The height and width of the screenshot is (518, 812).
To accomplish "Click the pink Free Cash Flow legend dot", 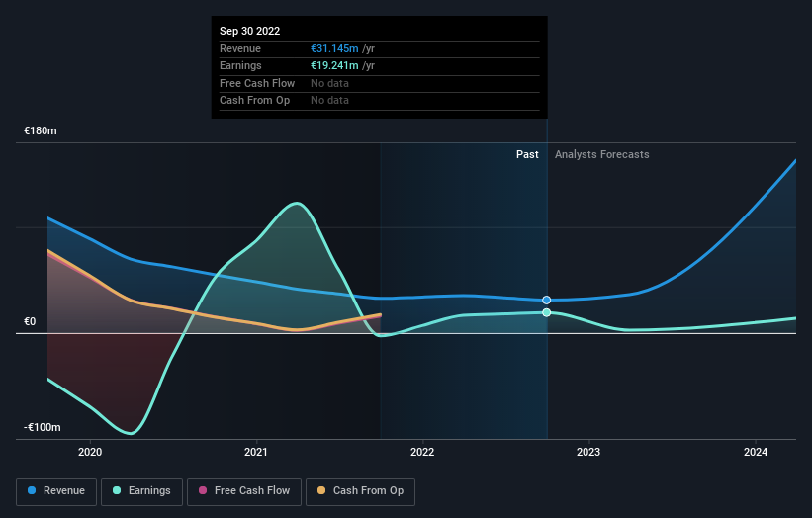I will tap(203, 490).
